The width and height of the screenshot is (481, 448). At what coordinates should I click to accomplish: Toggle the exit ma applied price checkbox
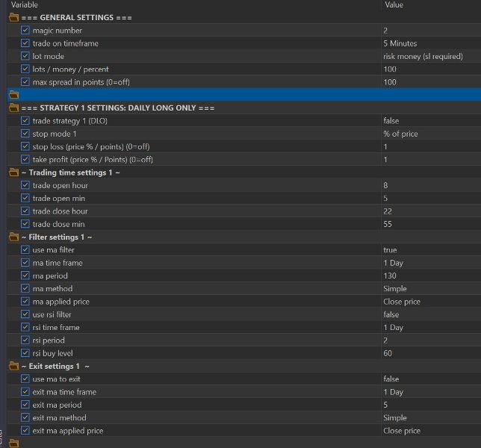point(25,430)
